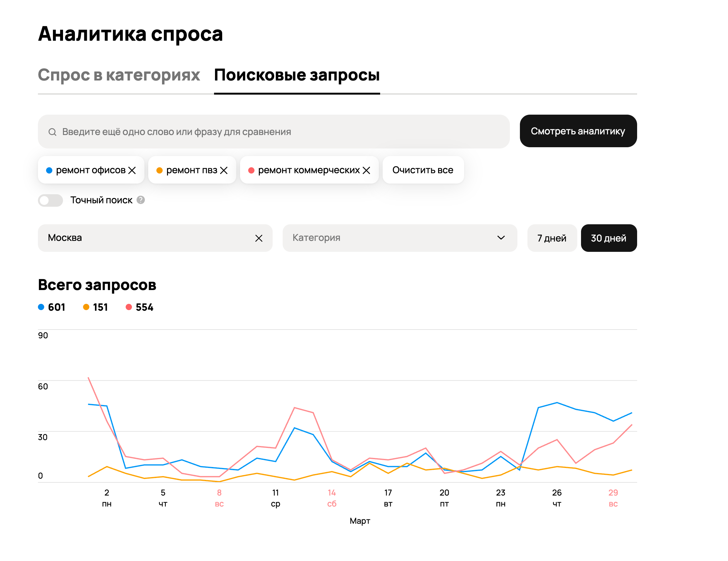Viewport: 728px width, 561px height.
Task: Delete the 'ремонт коммерческих' chip via X icon
Action: [366, 170]
